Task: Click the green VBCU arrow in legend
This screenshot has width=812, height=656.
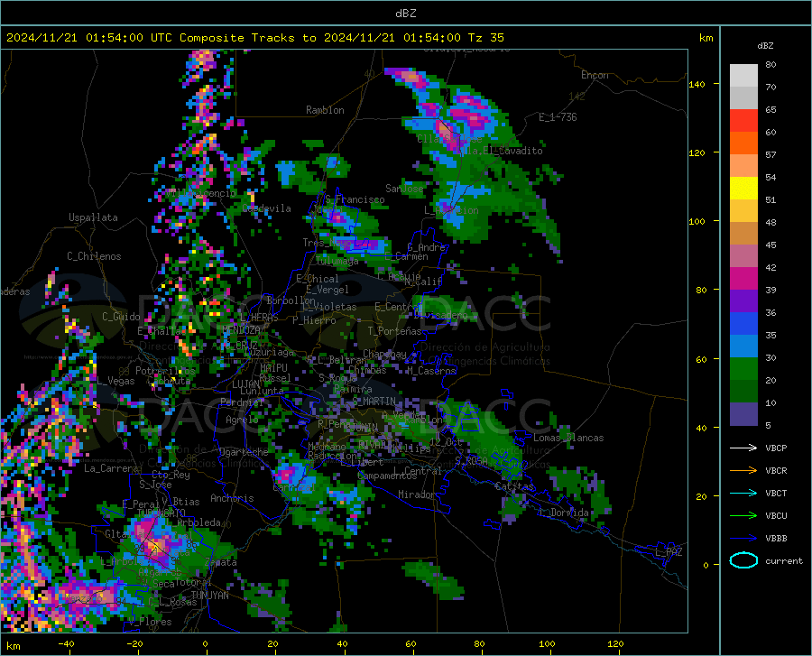Action: coord(743,515)
